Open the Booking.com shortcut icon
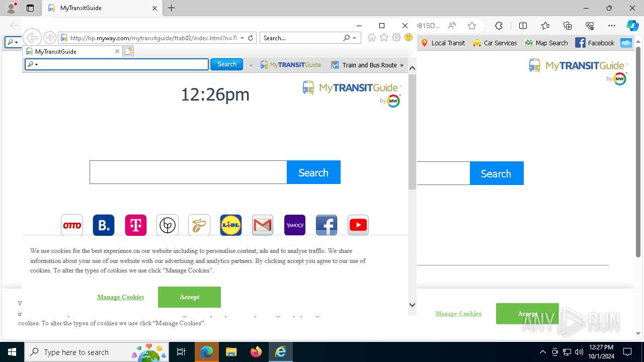 (x=104, y=225)
